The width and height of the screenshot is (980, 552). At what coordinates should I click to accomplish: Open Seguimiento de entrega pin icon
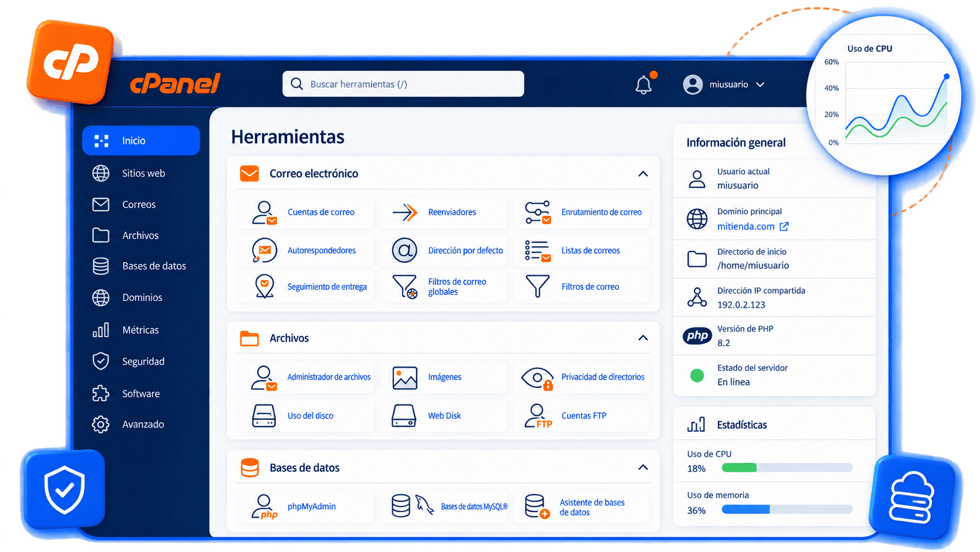pyautogui.click(x=264, y=286)
